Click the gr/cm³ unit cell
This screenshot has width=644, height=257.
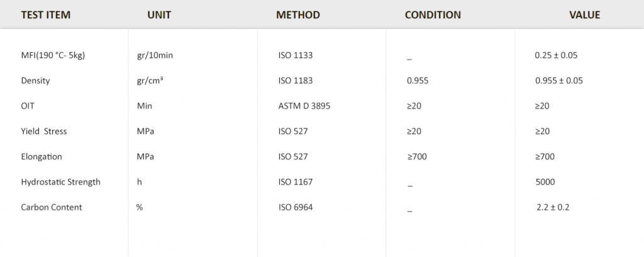(151, 81)
